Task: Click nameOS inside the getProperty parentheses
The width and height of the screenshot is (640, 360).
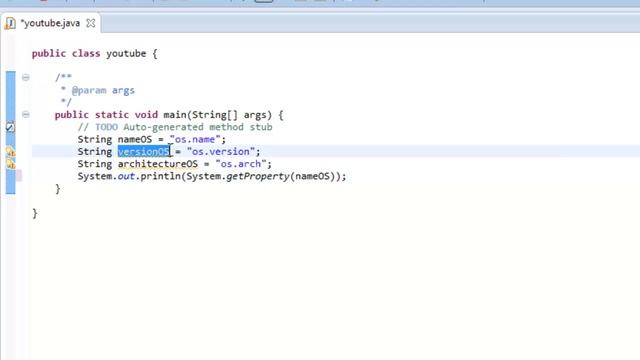Action: 312,176
